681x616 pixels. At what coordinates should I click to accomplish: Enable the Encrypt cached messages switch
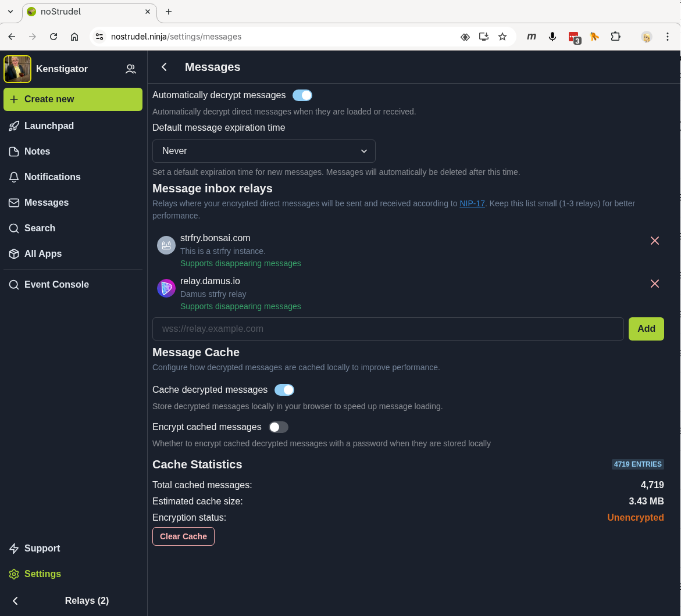tap(279, 427)
